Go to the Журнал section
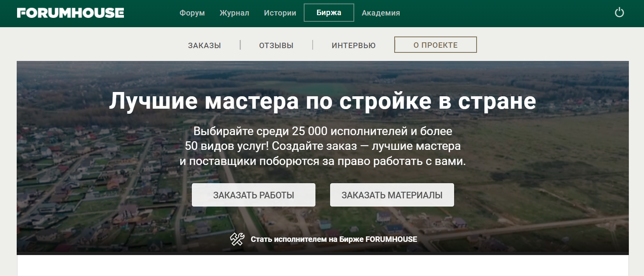 tap(234, 13)
